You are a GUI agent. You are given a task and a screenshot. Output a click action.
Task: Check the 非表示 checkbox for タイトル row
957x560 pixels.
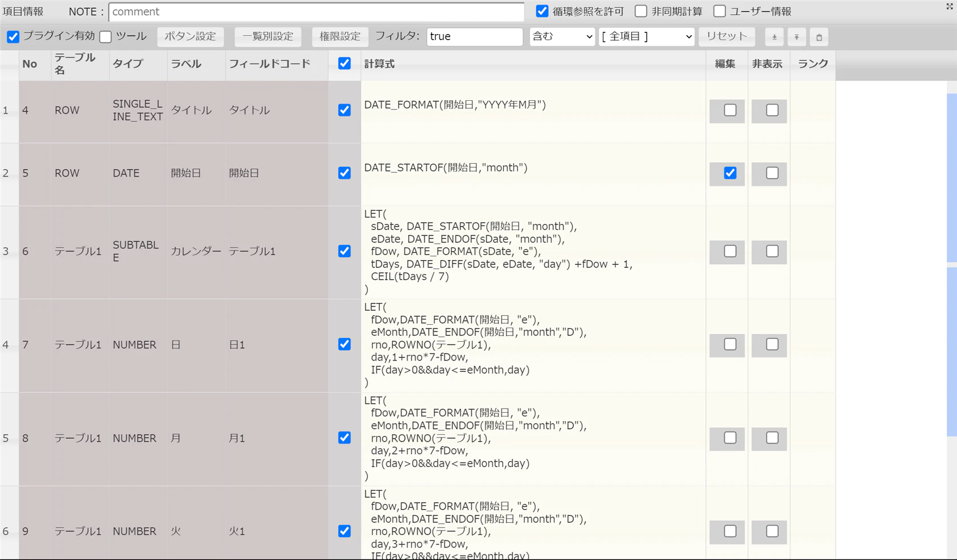tap(772, 110)
